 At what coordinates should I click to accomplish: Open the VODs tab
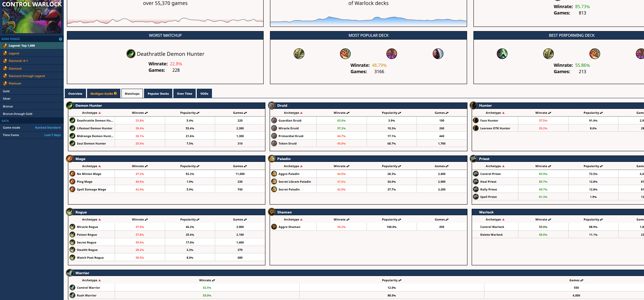(204, 94)
